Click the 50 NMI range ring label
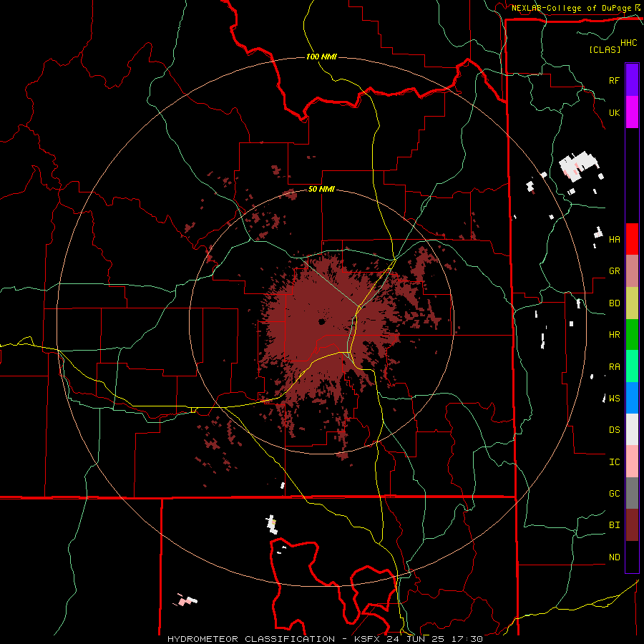This screenshot has width=644, height=644. click(321, 189)
